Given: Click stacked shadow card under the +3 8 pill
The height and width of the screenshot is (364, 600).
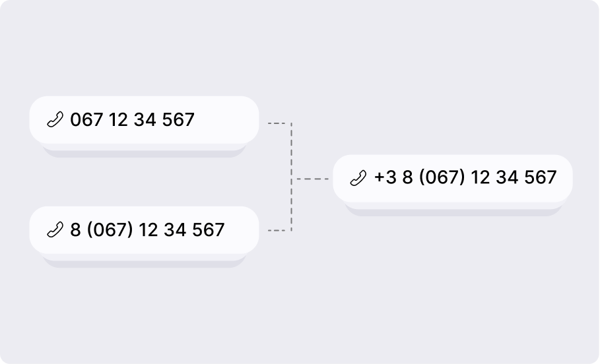Looking at the screenshot, I should coord(454,210).
